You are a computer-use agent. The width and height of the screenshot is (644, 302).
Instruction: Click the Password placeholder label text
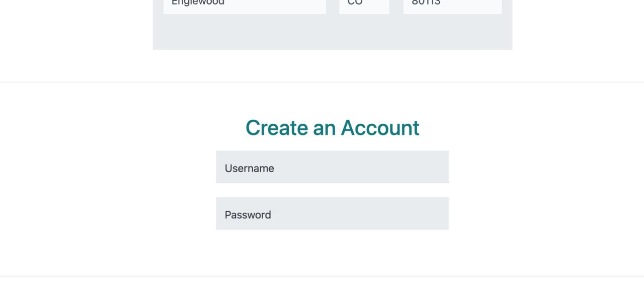click(248, 215)
